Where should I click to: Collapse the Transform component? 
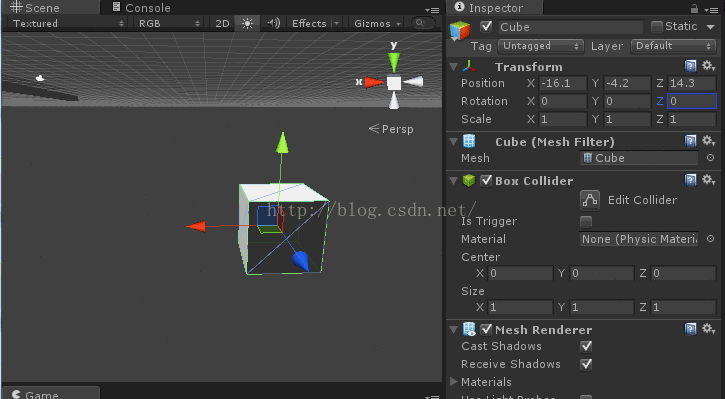(454, 67)
